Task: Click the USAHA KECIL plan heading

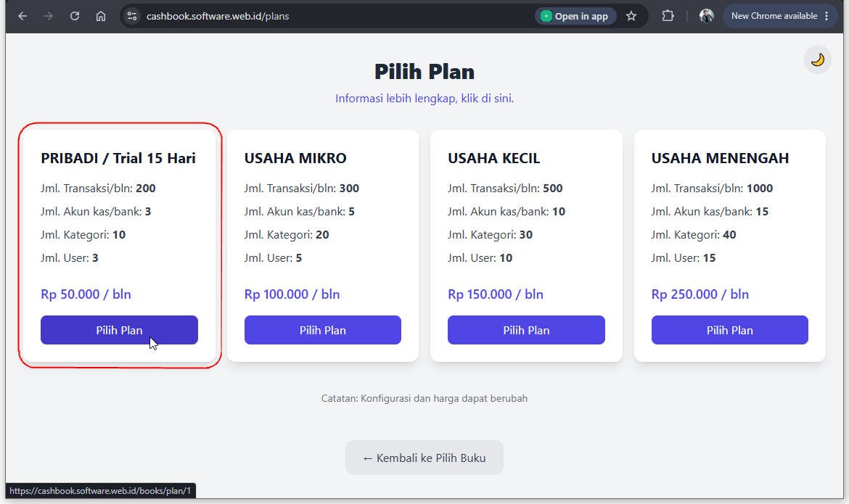Action: pos(494,158)
